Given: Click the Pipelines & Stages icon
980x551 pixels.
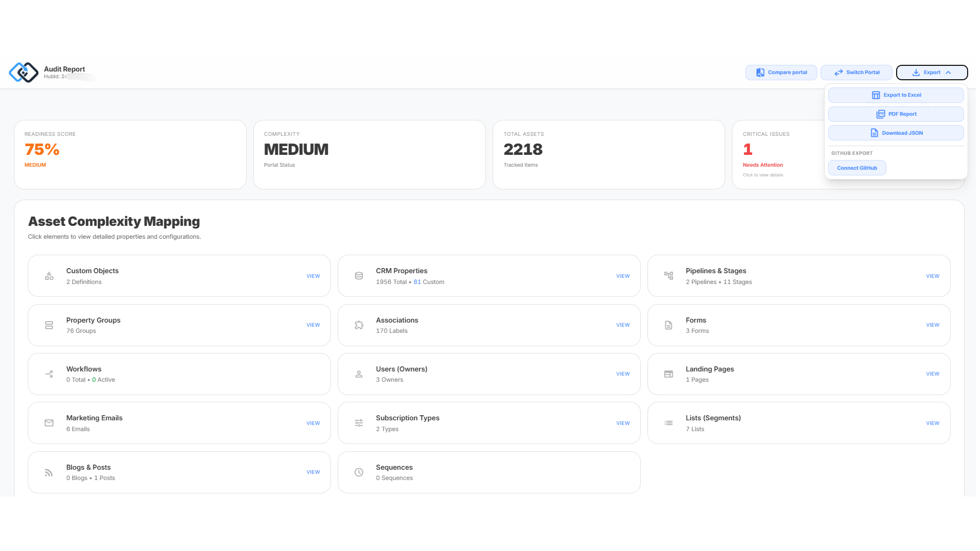Looking at the screenshot, I should tap(669, 276).
